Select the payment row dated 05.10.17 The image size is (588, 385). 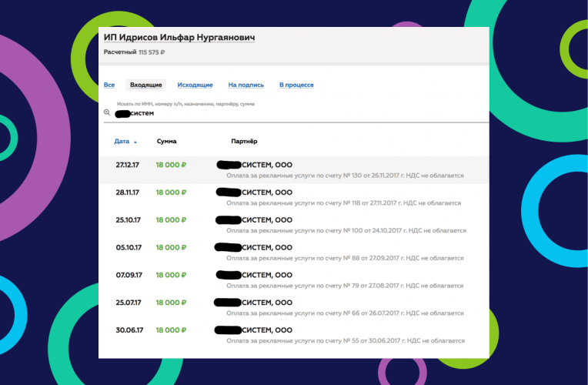tap(294, 253)
